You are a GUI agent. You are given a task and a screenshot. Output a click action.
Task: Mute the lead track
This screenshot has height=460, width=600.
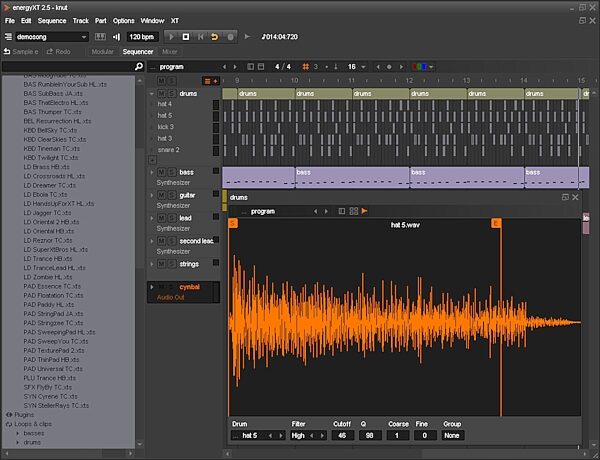[x=161, y=218]
